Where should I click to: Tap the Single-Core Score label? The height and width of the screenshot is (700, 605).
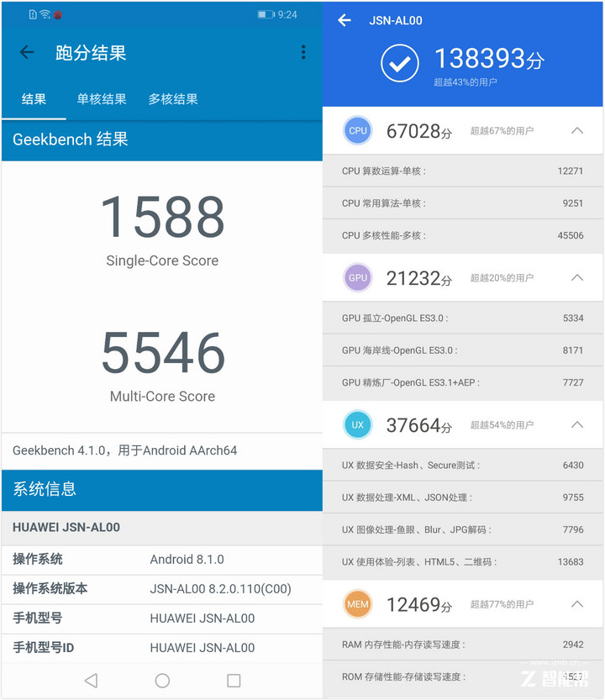tap(162, 261)
